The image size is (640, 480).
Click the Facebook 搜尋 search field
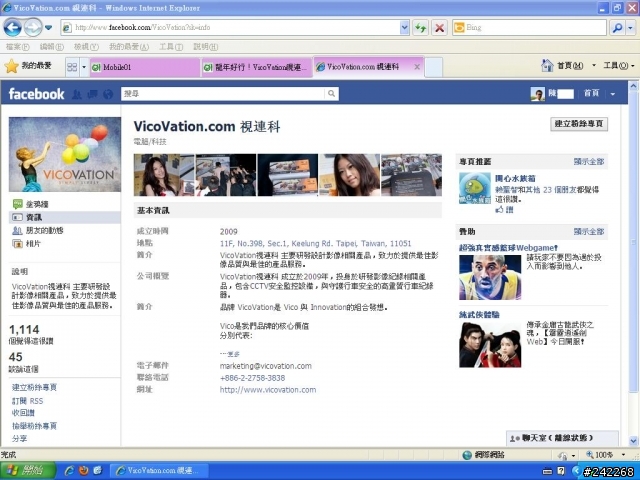pos(223,94)
